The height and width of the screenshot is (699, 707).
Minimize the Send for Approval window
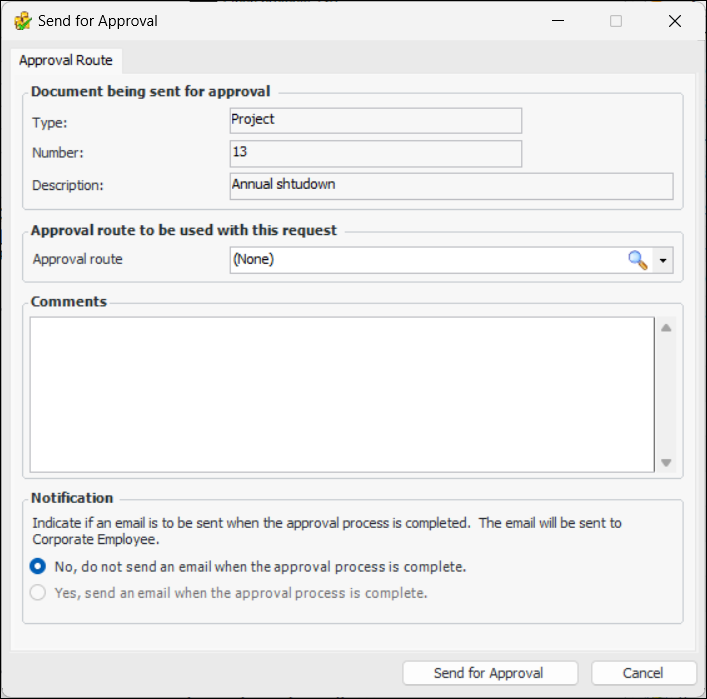tap(557, 21)
